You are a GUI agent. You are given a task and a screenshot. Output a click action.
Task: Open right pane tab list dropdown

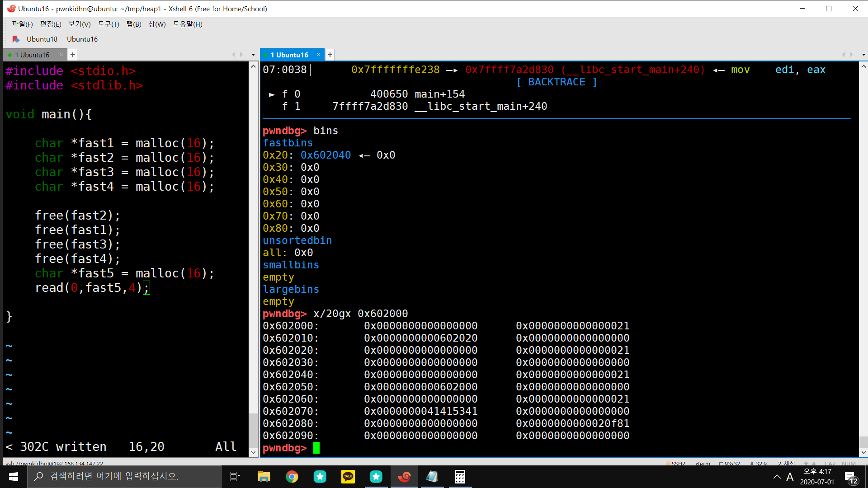click(863, 55)
